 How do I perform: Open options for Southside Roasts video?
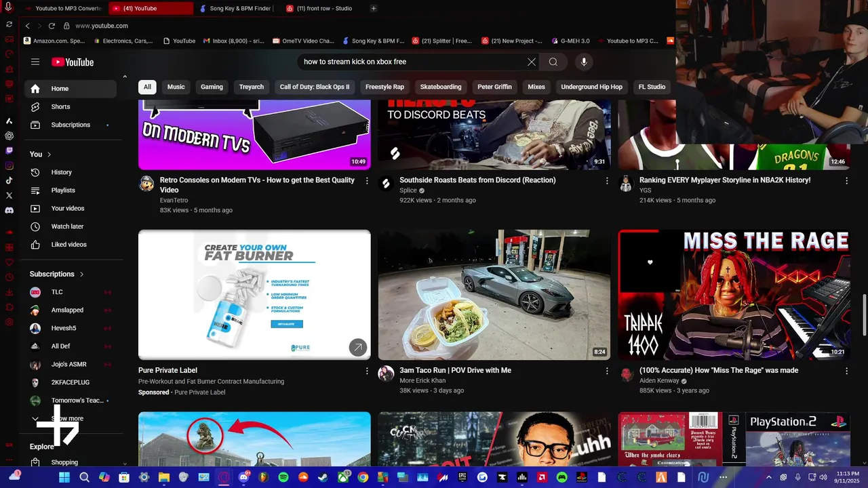[607, 181]
